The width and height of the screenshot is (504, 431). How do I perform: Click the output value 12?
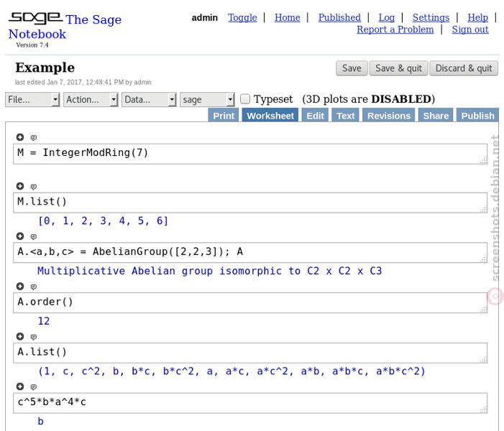tap(44, 321)
